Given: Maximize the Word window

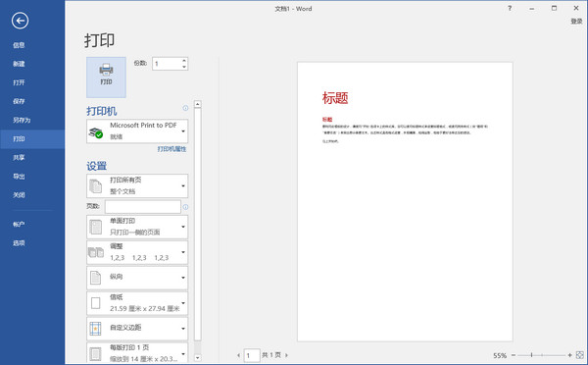Looking at the screenshot, I should click(x=554, y=8).
